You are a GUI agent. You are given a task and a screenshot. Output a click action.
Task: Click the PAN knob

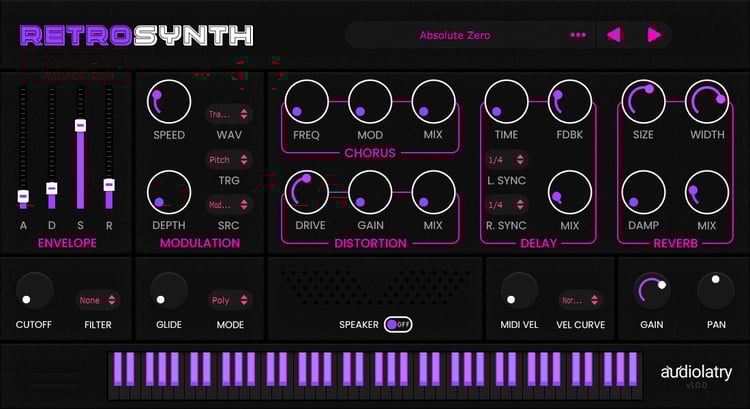click(716, 291)
